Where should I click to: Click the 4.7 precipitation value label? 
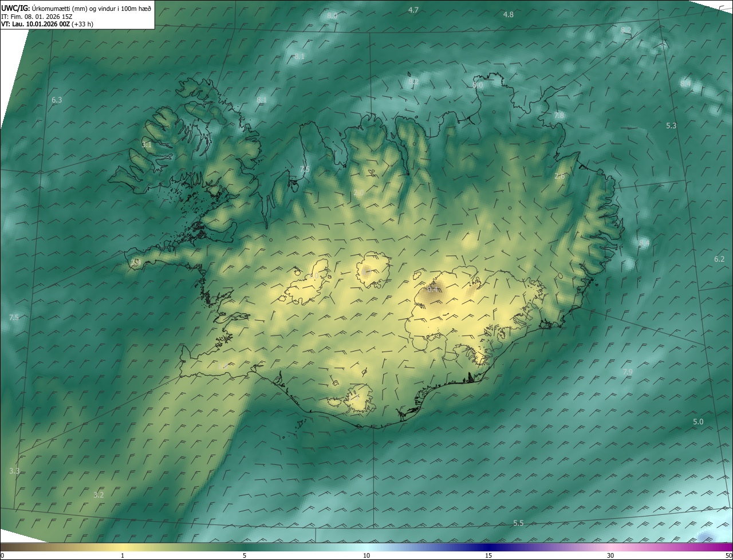tap(413, 10)
